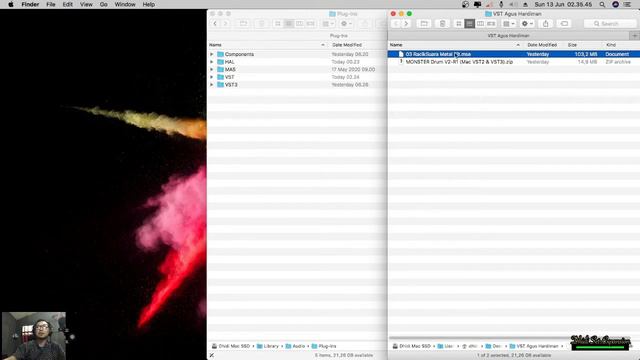Switch VST Agus Hardiman window to icon view
This screenshot has height=360, width=640.
point(459,24)
